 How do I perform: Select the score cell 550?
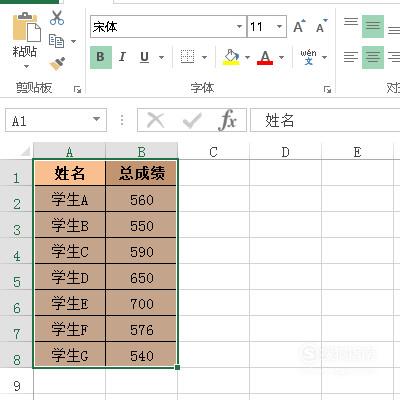(142, 225)
